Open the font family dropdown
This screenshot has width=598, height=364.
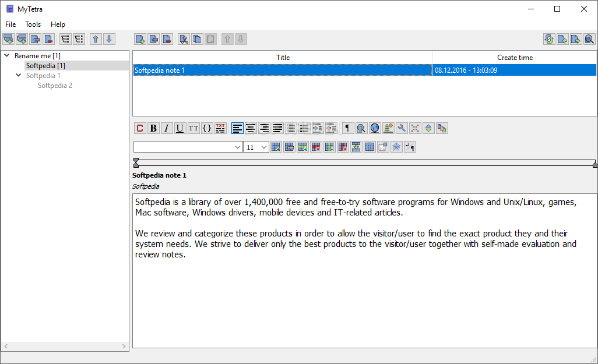point(188,147)
